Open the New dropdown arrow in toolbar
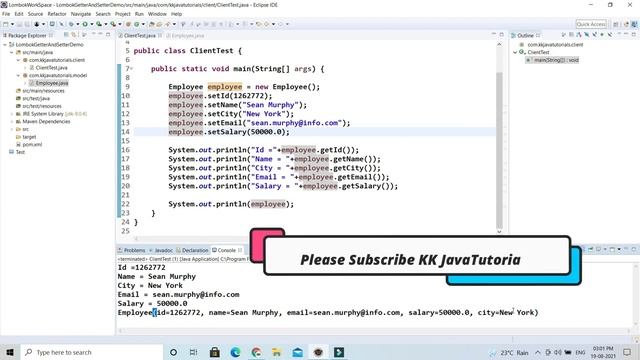 (x=12, y=24)
